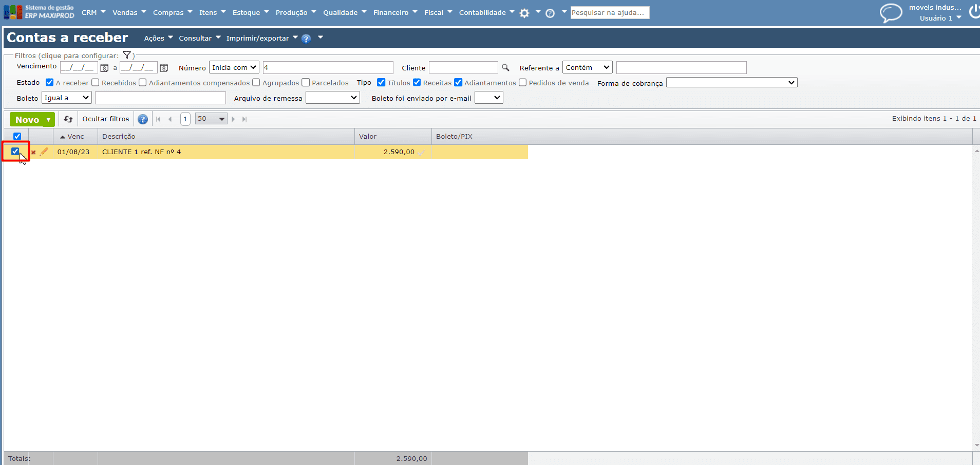Click Ocultar filtros button
The width and height of the screenshot is (980, 465).
point(106,119)
